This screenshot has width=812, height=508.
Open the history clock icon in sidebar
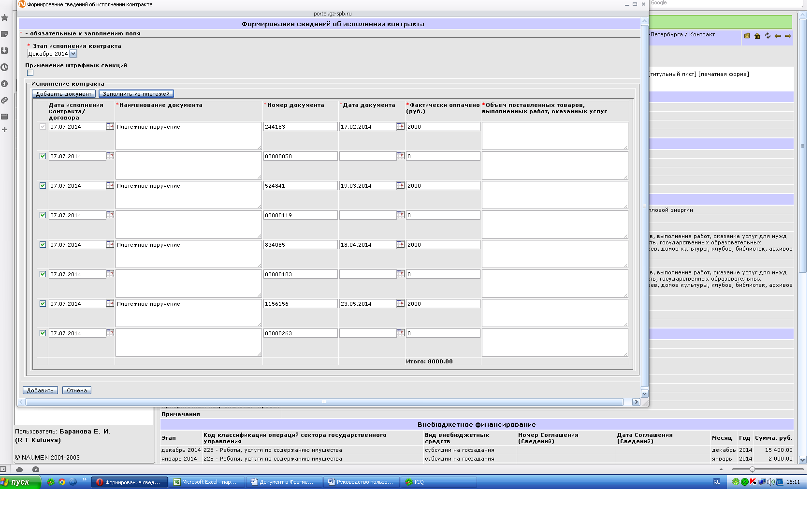pos(5,67)
